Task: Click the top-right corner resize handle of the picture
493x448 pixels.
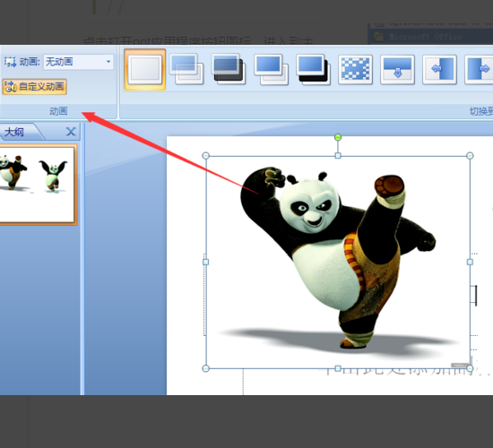Action: (x=470, y=156)
